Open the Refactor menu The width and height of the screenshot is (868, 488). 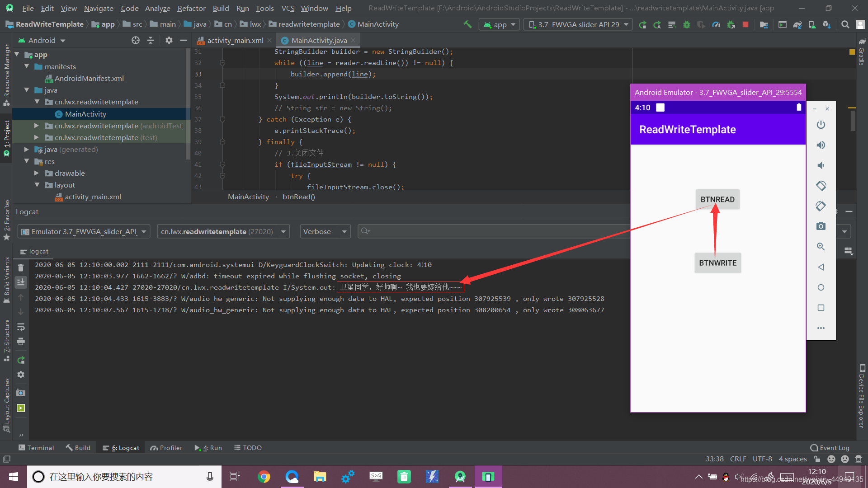(191, 8)
